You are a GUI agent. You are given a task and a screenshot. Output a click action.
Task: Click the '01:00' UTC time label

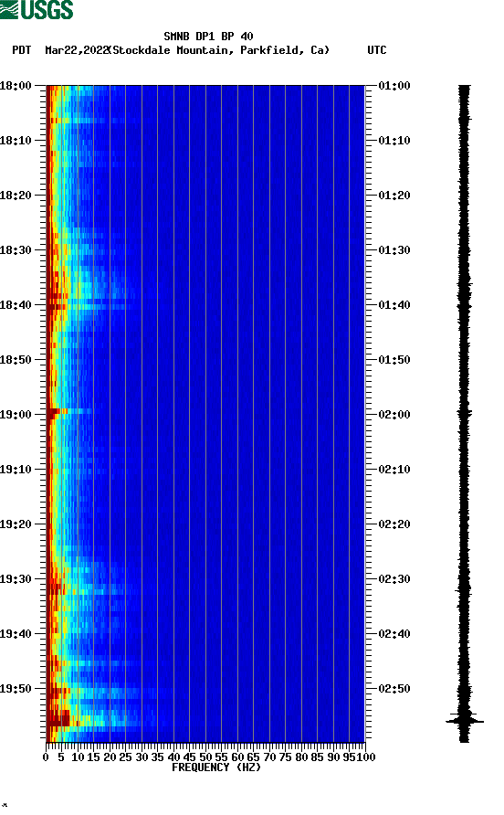tap(394, 86)
